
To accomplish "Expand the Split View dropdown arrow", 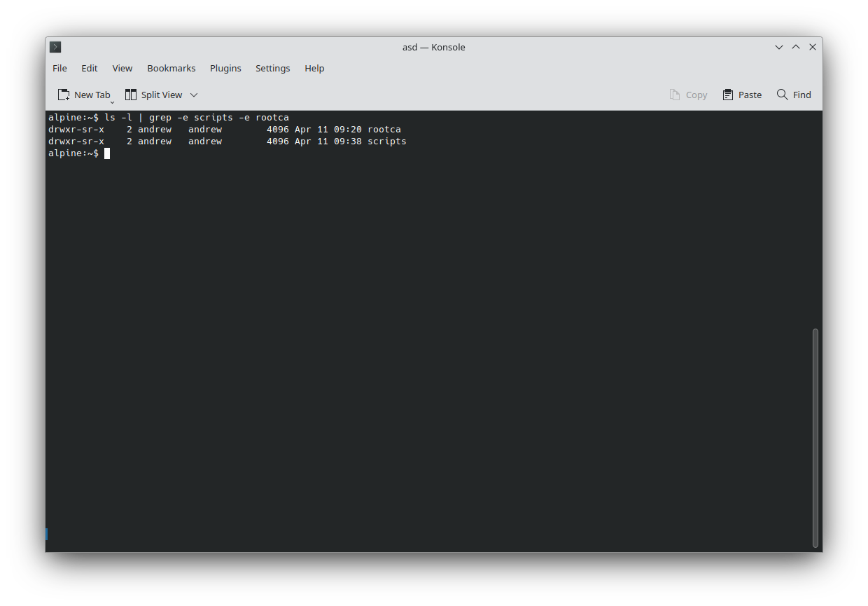I will click(x=195, y=95).
